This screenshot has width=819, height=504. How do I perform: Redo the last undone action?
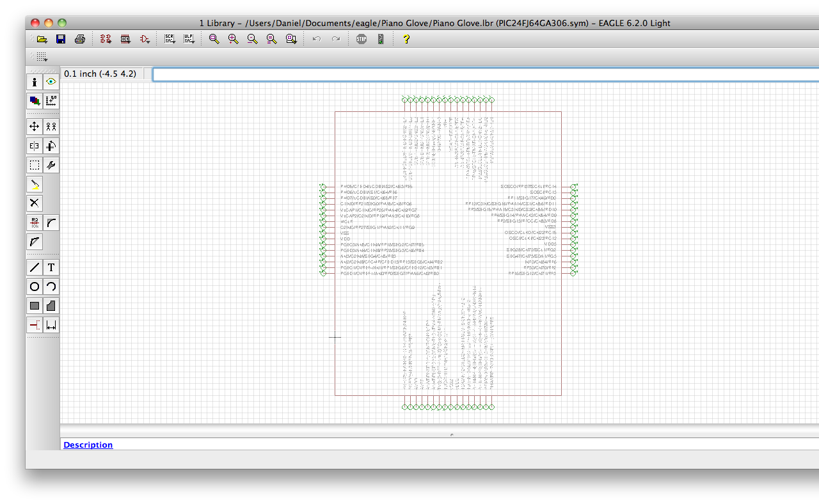[336, 39]
